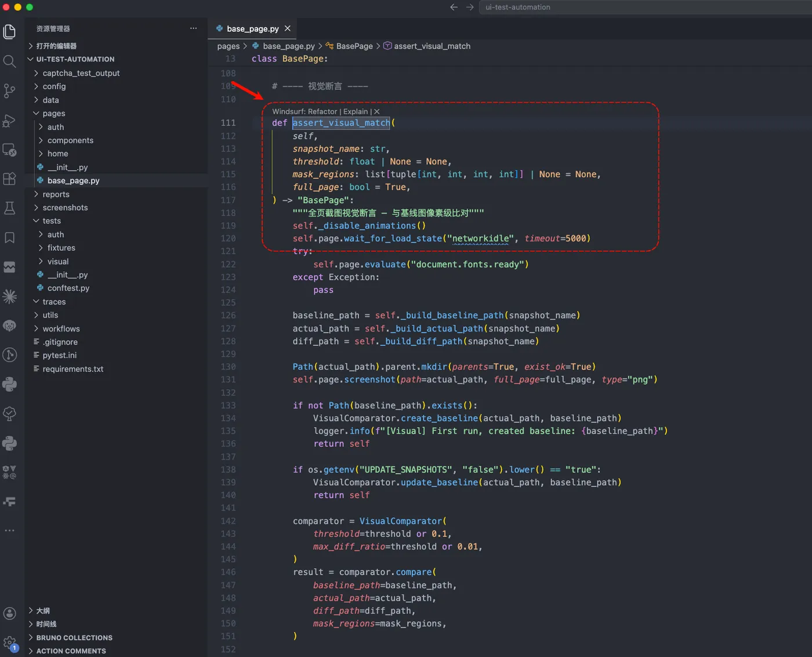Click line number 133 in the gutter
This screenshot has height=657, width=812.
[x=229, y=405]
